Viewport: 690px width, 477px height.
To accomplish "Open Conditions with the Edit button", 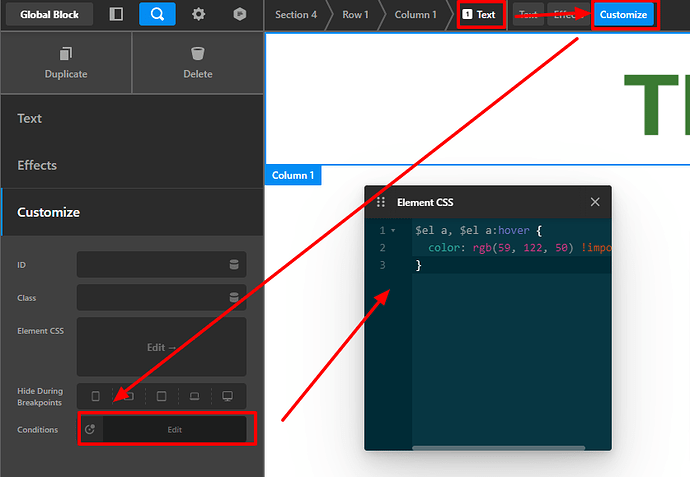I will (174, 430).
